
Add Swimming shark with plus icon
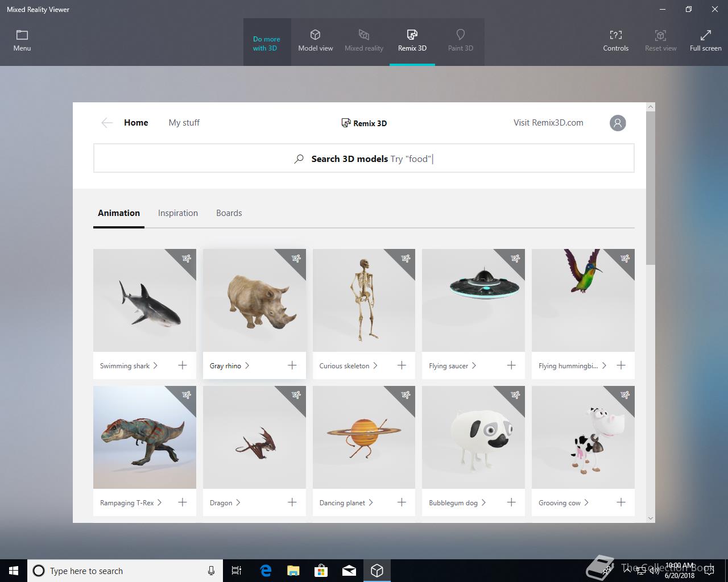tap(183, 365)
